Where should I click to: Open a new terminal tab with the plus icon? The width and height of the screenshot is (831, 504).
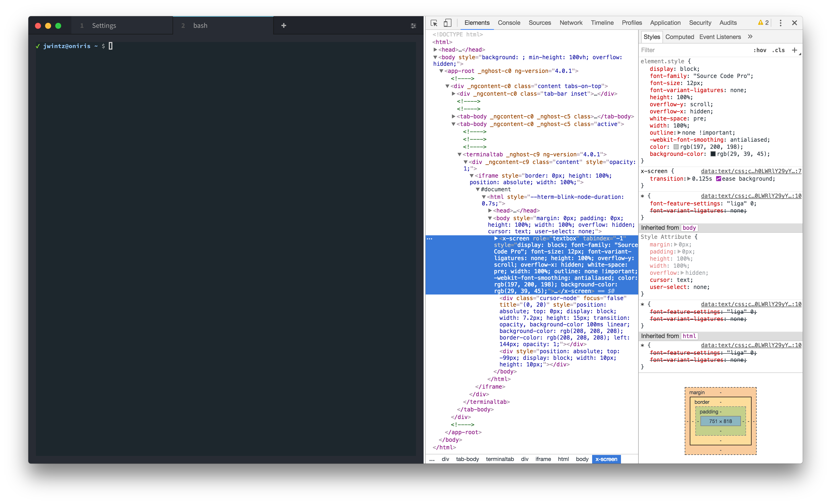pyautogui.click(x=284, y=25)
